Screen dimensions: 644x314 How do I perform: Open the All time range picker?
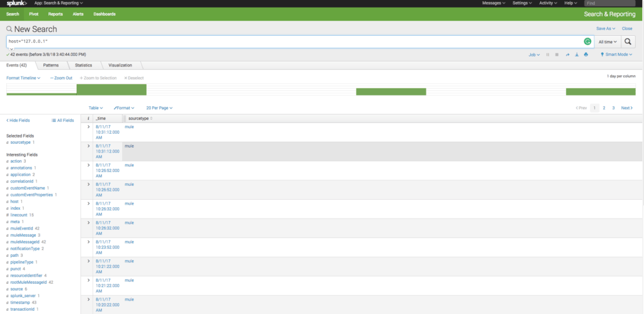(x=607, y=41)
